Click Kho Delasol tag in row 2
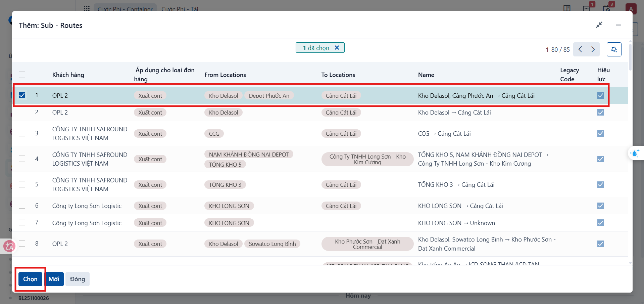The width and height of the screenshot is (644, 304). 224,113
